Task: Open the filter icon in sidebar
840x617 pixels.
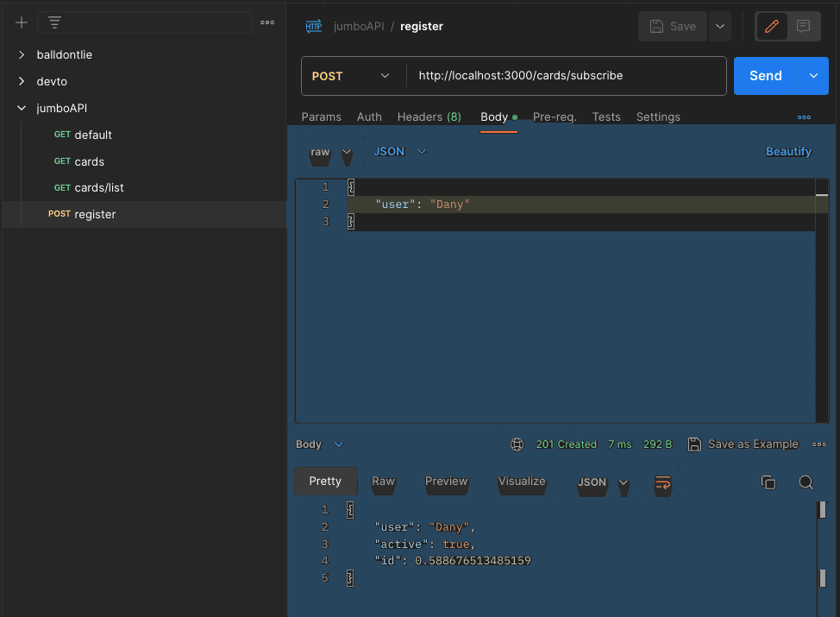Action: pos(54,22)
